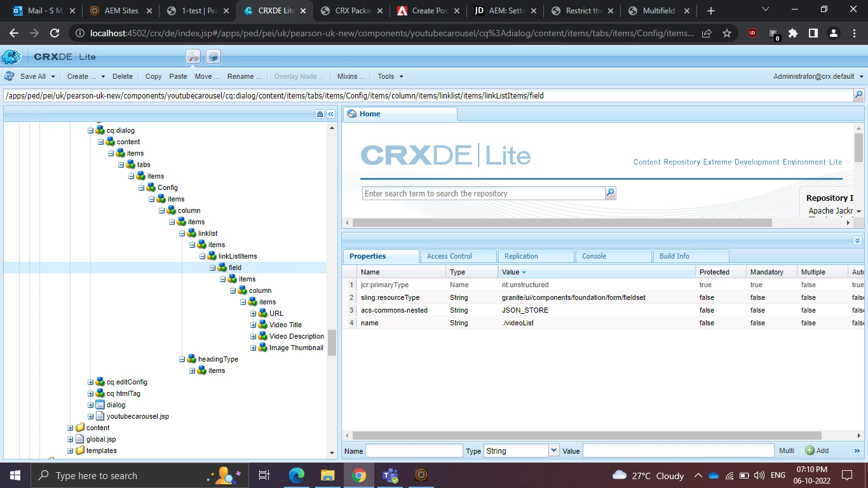Click the double arrow beside Add
Screen dimensions: 868x488
(857, 451)
